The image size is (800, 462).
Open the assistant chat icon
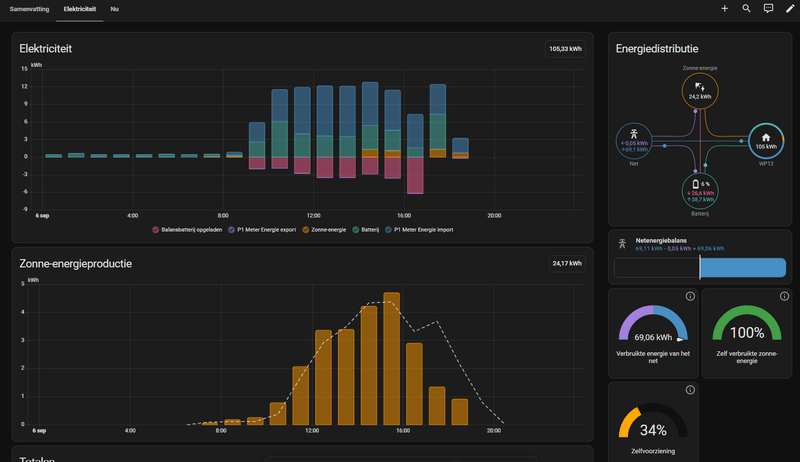(768, 9)
